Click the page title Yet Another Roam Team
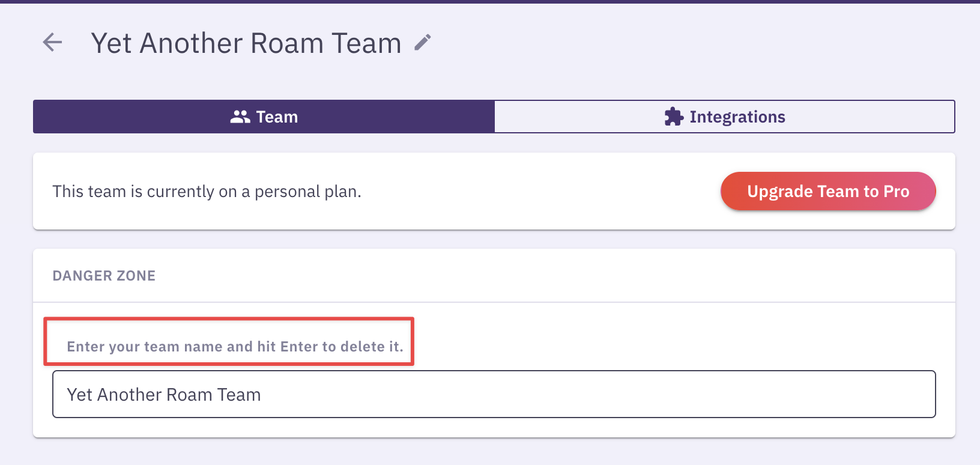This screenshot has height=465, width=980. [x=246, y=43]
